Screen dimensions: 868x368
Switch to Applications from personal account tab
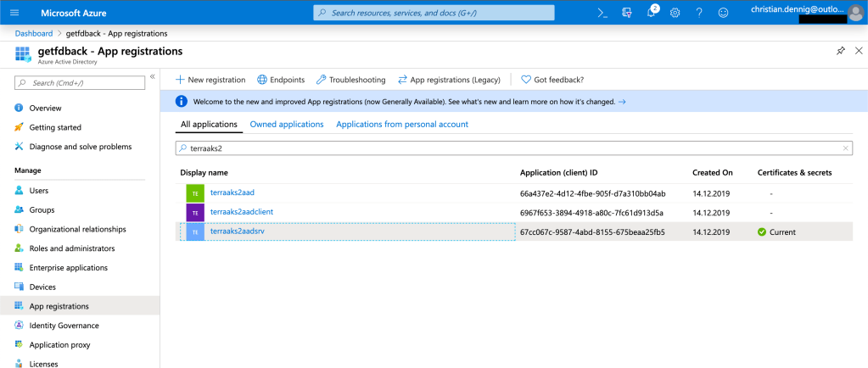click(x=402, y=125)
